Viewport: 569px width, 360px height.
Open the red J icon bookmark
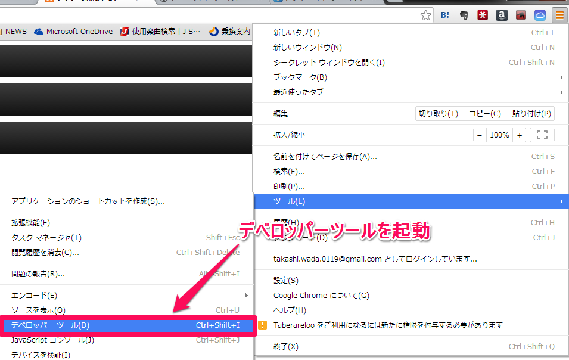(160, 32)
